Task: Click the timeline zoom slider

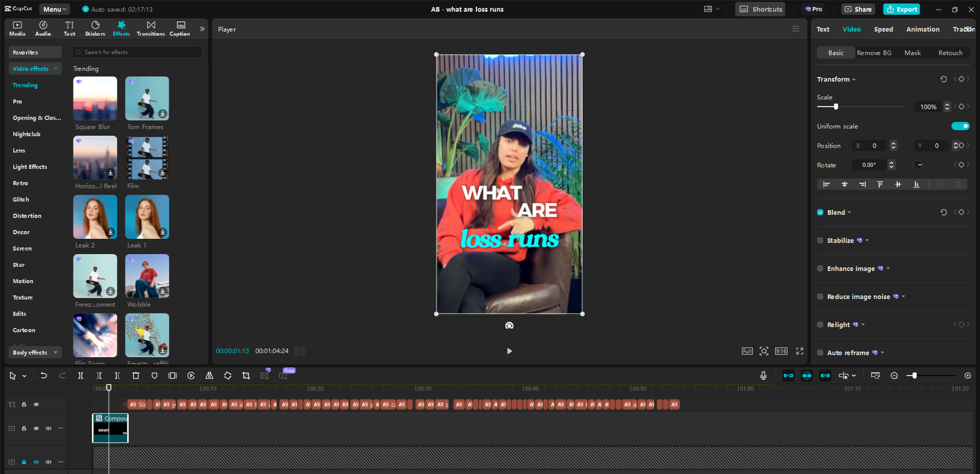Action: (x=915, y=375)
